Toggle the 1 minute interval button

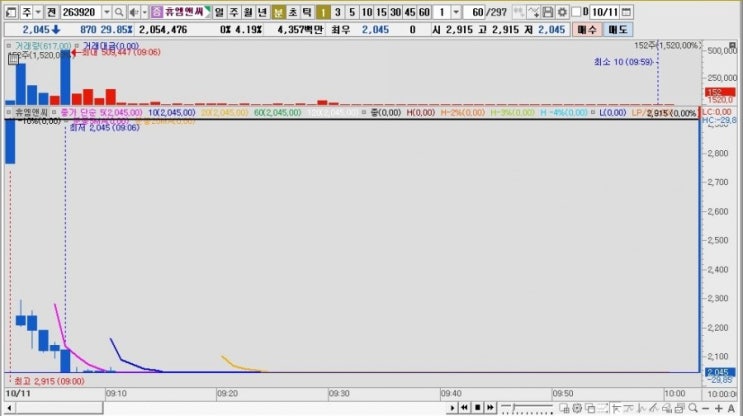[x=323, y=12]
